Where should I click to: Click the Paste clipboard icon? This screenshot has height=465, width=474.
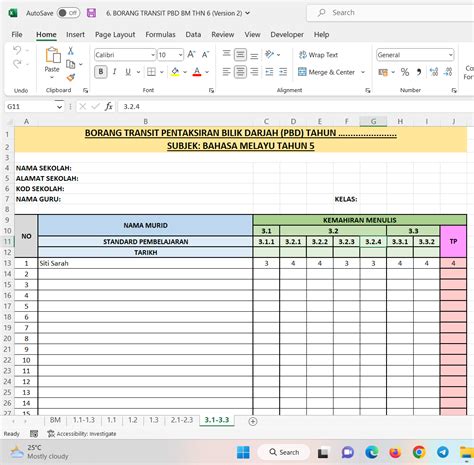(53, 55)
